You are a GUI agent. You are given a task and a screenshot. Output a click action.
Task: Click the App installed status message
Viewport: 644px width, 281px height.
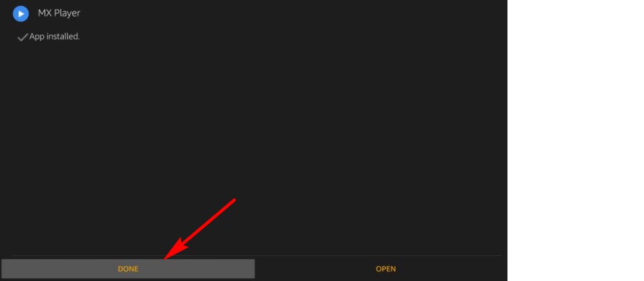click(x=54, y=37)
